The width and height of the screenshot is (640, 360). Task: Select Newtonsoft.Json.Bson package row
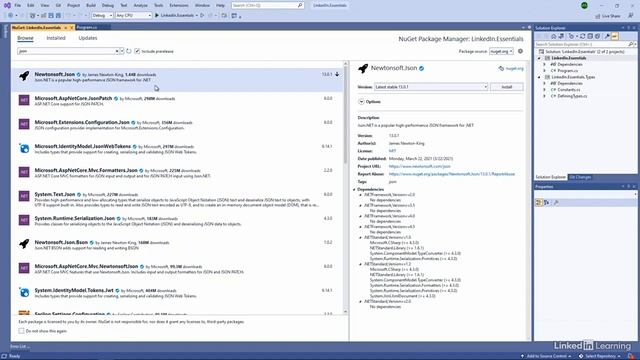click(x=178, y=245)
